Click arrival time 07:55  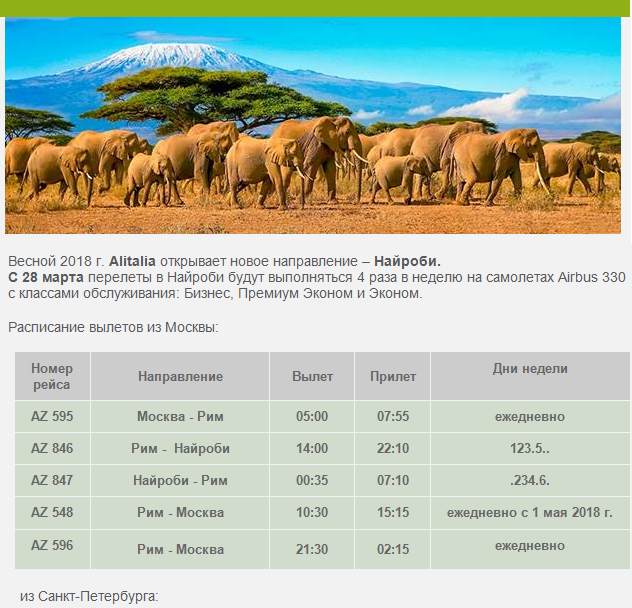tap(393, 416)
